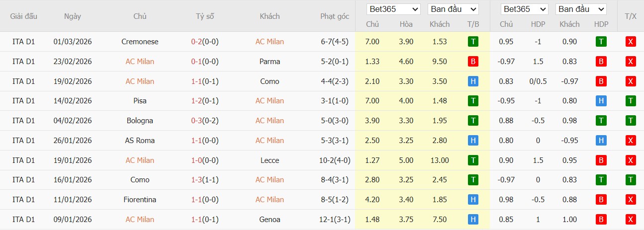
Task: Open the second Ban đầu handicap dropdown
Action: pos(581,9)
